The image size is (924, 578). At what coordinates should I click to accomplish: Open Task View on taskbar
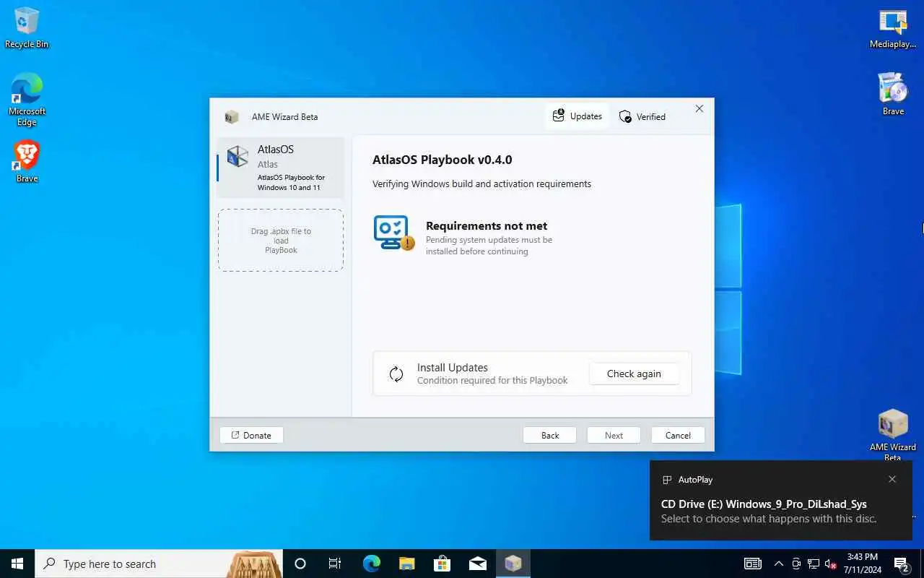click(x=335, y=564)
